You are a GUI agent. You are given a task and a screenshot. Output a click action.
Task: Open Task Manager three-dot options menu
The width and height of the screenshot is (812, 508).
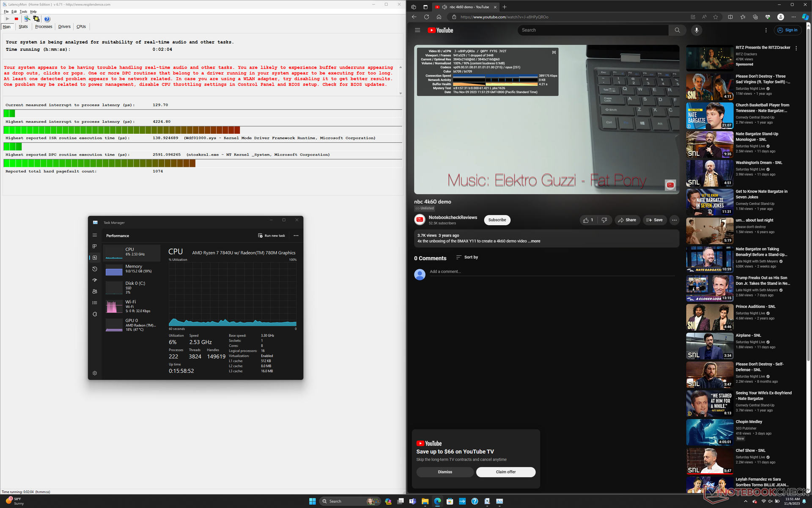(x=296, y=236)
